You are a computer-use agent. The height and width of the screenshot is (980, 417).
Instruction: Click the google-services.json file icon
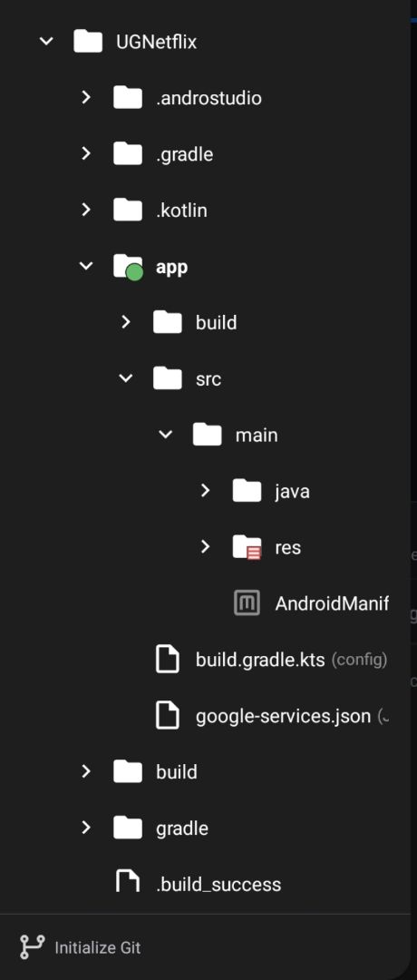coord(168,716)
